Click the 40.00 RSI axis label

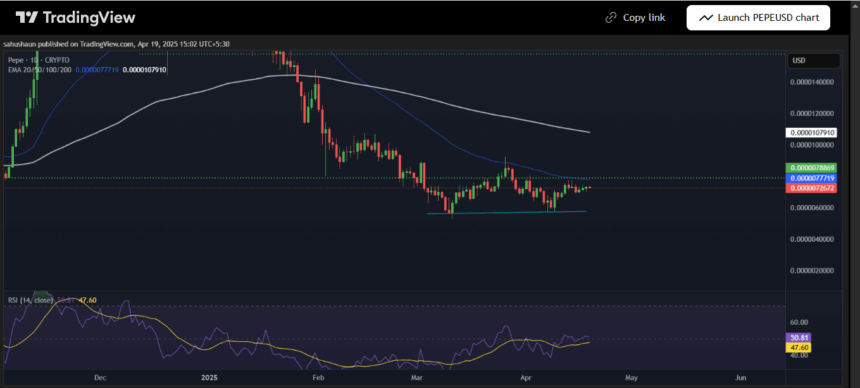pos(798,355)
